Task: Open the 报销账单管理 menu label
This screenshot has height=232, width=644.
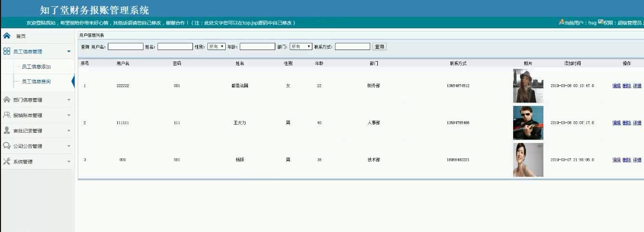Action: [27, 116]
